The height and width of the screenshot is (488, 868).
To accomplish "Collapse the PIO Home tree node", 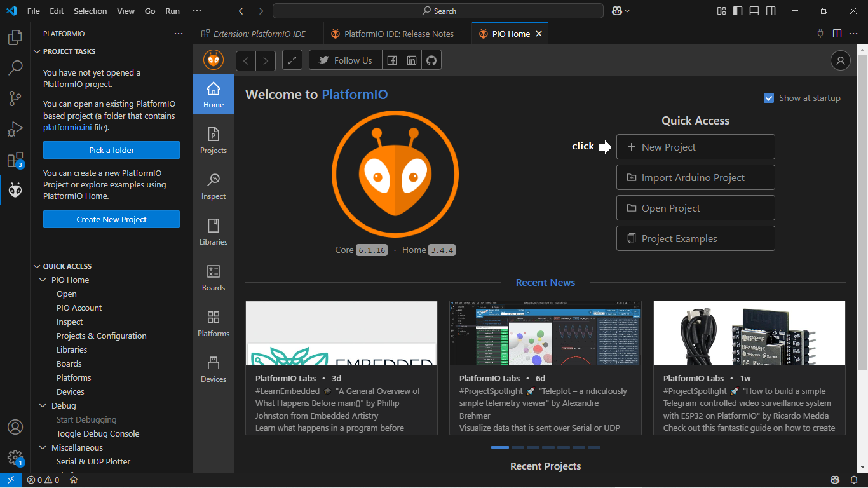I will pyautogui.click(x=43, y=280).
